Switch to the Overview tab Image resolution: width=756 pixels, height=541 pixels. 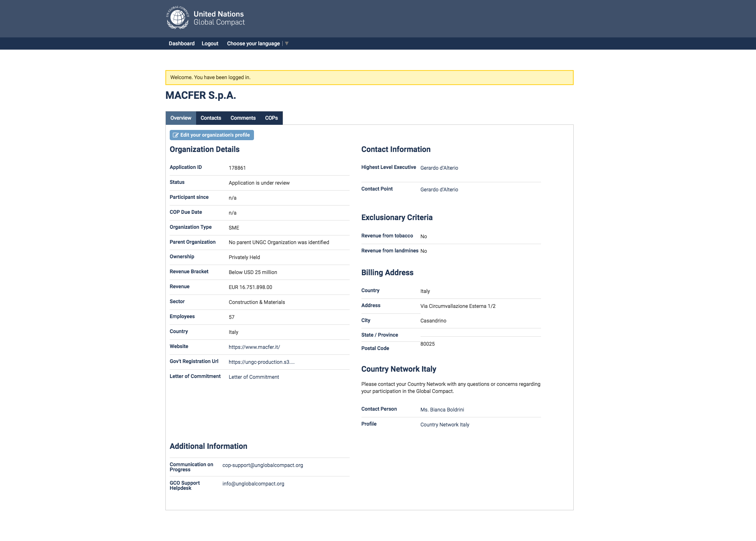(181, 118)
